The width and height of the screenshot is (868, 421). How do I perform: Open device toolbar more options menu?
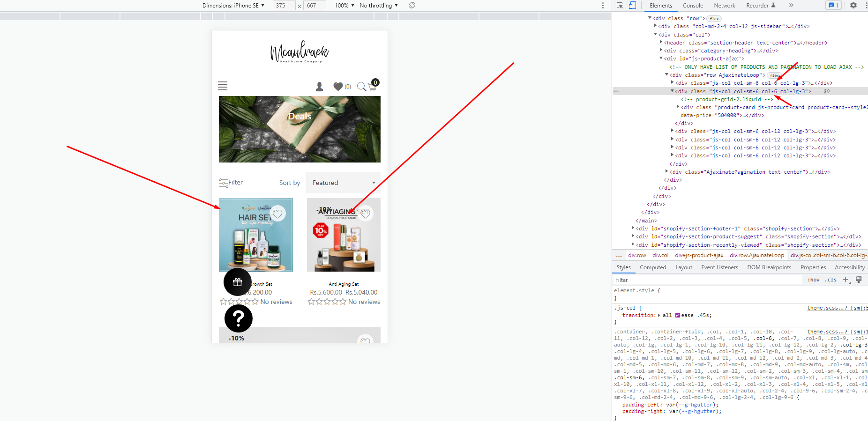(x=603, y=6)
